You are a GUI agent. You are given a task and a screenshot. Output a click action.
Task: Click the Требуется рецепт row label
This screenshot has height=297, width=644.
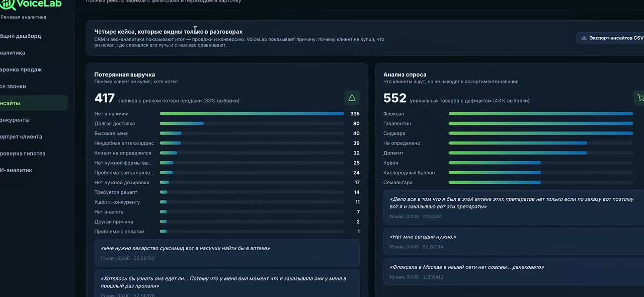coord(116,192)
